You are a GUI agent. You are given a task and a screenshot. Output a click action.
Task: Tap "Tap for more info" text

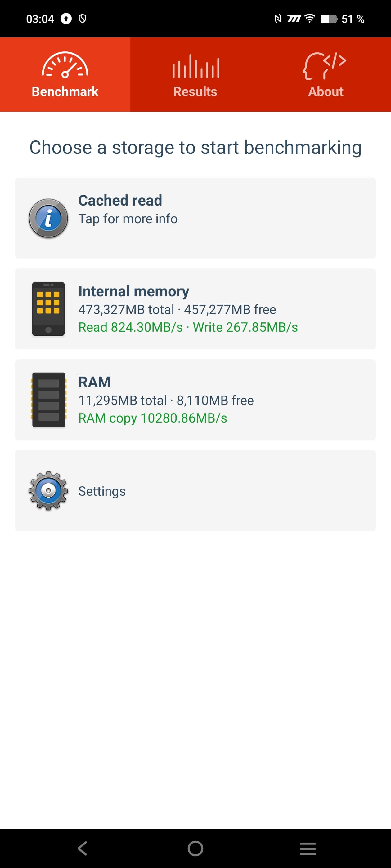[128, 219]
